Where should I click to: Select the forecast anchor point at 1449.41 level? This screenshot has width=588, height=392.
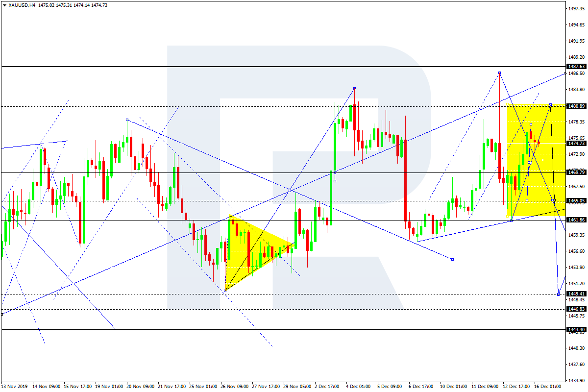point(559,294)
